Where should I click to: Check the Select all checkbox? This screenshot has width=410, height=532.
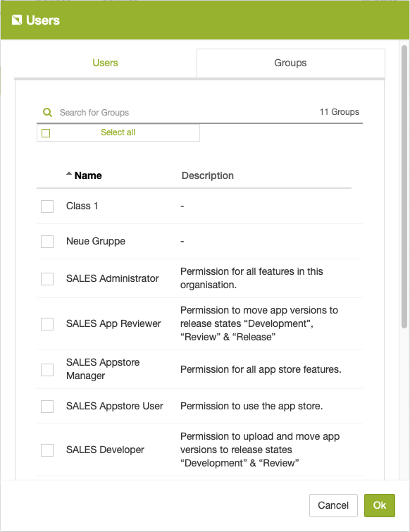(46, 133)
